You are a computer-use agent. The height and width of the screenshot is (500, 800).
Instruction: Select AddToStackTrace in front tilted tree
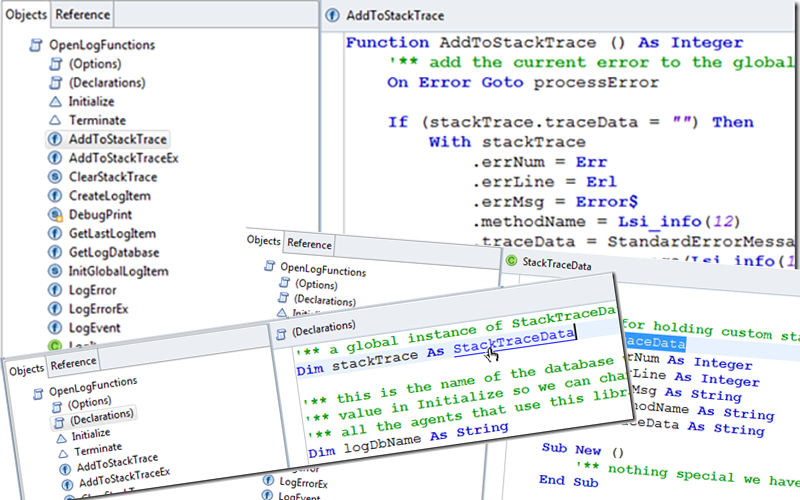click(117, 463)
